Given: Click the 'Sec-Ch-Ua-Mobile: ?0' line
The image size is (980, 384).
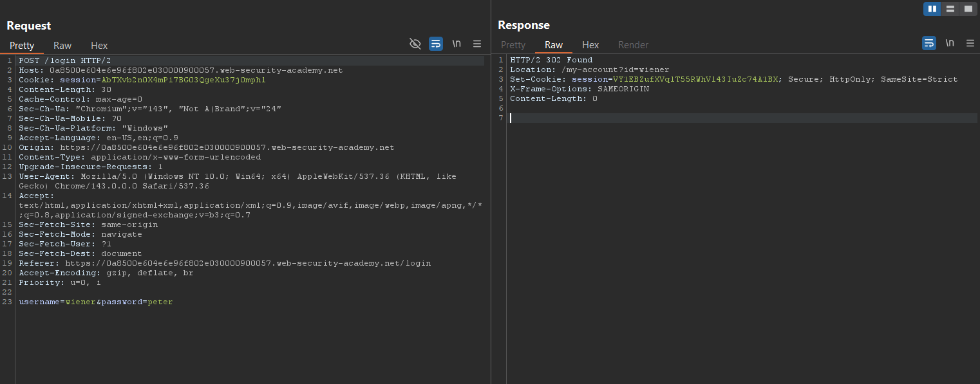Looking at the screenshot, I should (x=70, y=118).
